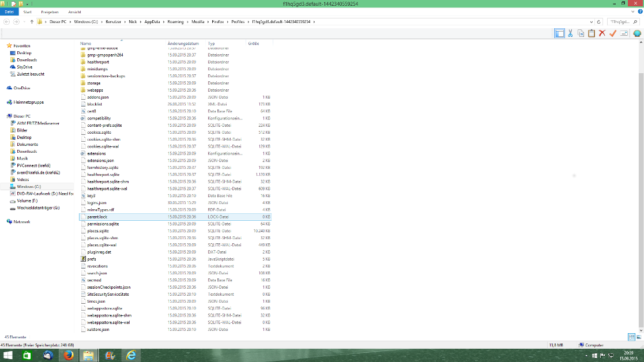Open Internet Explorer from the taskbar
The height and width of the screenshot is (362, 644).
tap(131, 356)
